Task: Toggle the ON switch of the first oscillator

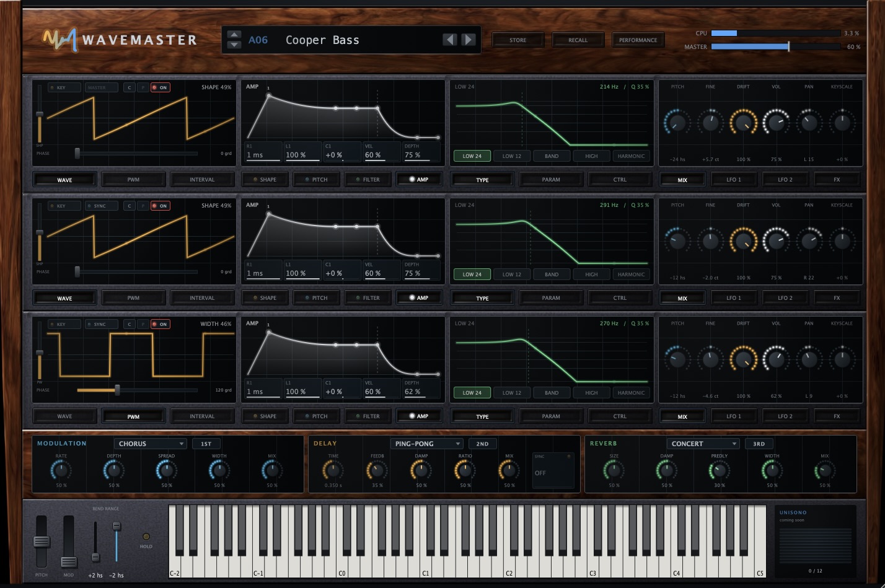Action: pyautogui.click(x=161, y=87)
